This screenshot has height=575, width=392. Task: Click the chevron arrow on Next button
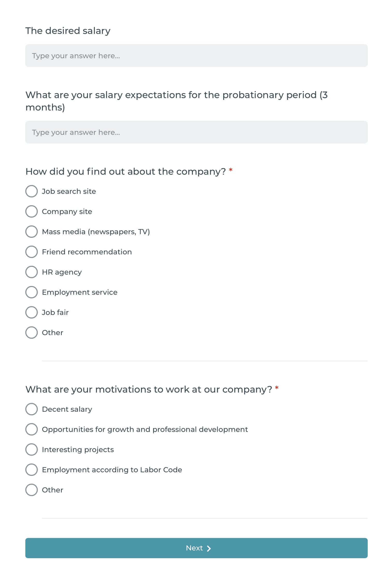(x=209, y=548)
